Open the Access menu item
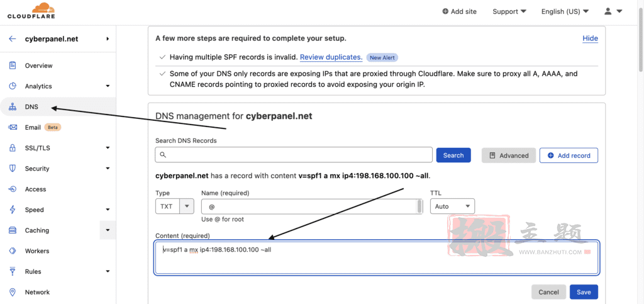 [35, 189]
